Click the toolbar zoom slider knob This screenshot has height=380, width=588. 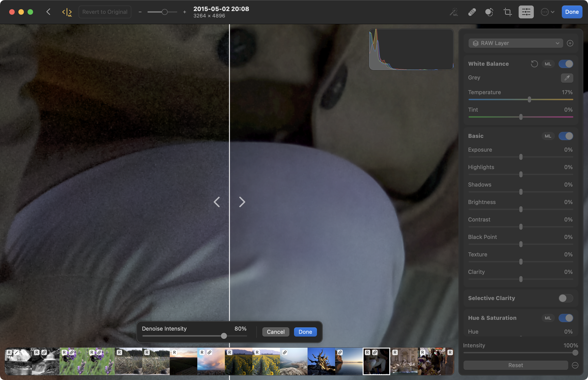click(164, 12)
